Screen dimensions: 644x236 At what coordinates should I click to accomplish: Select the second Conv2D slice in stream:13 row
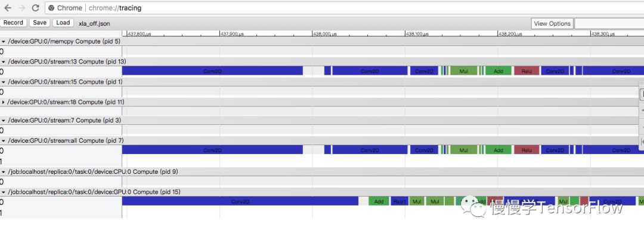[370, 71]
